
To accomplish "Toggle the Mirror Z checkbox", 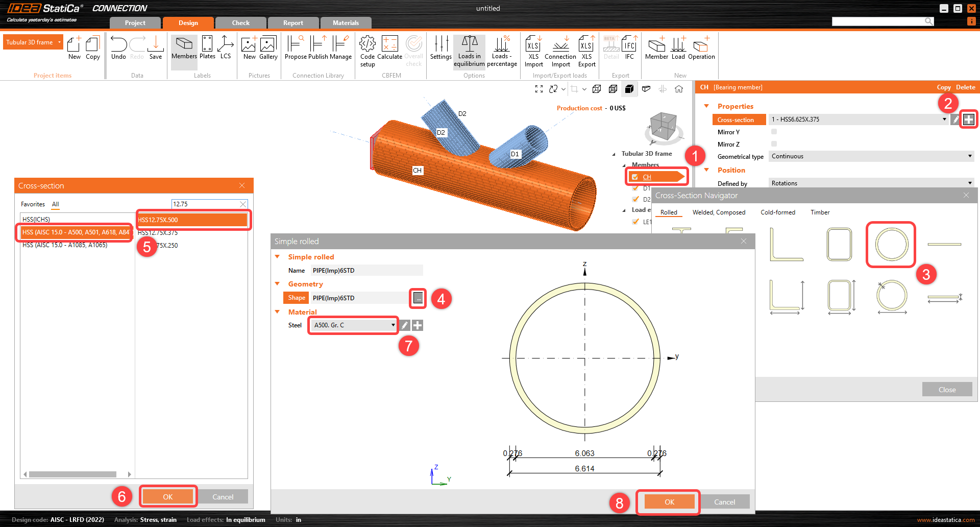I will pyautogui.click(x=774, y=144).
